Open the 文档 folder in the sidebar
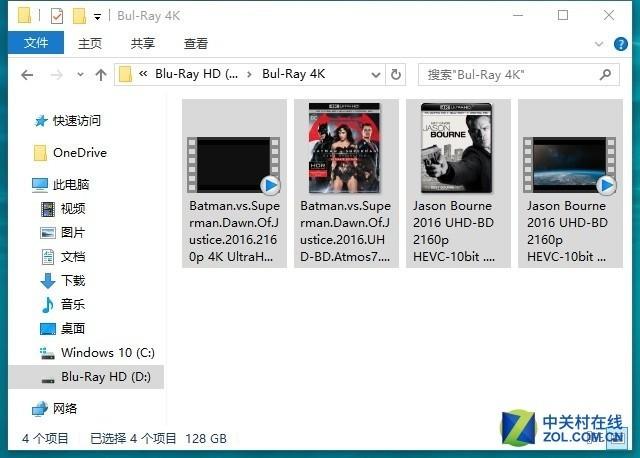This screenshot has height=458, width=640. [x=73, y=257]
